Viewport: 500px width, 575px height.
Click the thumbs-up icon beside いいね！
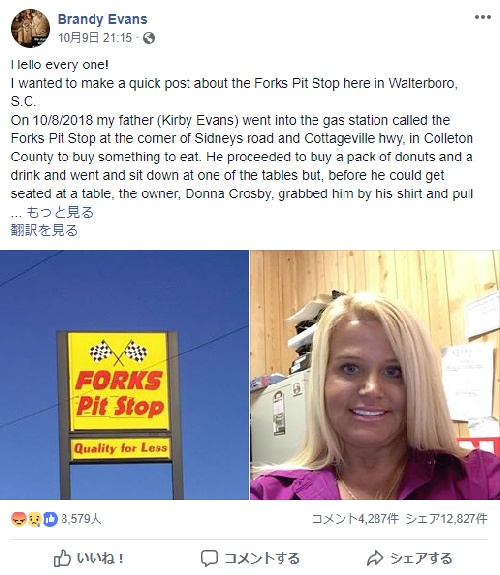coord(62,558)
